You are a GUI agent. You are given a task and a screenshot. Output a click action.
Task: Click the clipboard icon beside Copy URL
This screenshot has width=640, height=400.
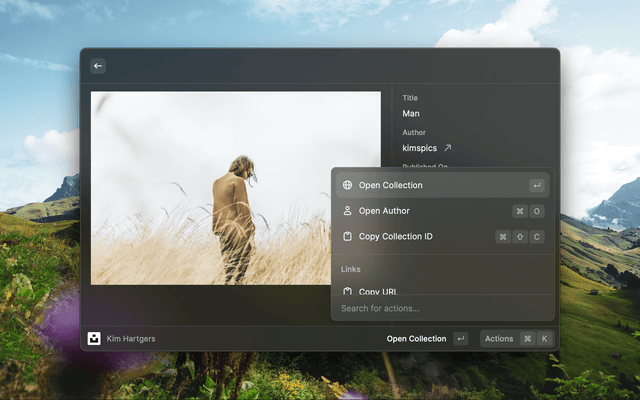pyautogui.click(x=347, y=291)
